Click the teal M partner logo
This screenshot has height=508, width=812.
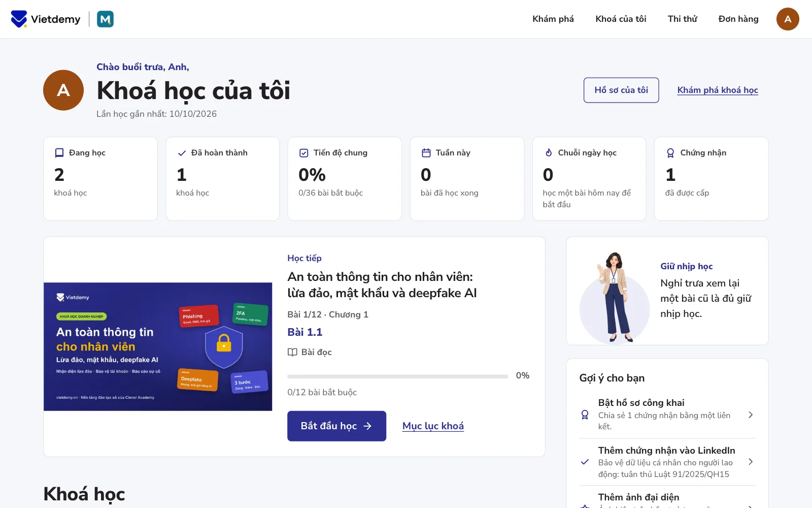(x=105, y=19)
